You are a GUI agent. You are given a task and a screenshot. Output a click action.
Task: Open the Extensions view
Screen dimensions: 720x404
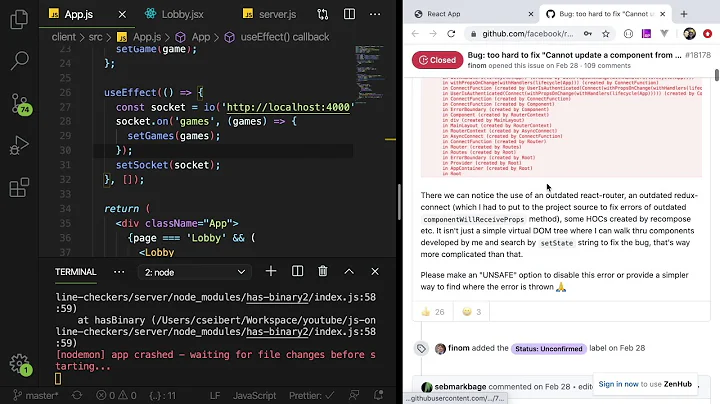(x=19, y=187)
